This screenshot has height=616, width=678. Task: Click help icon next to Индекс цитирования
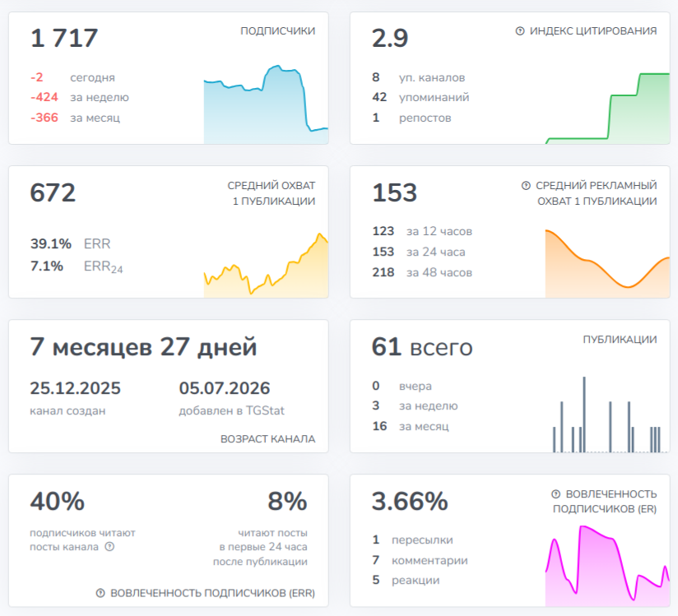[520, 30]
